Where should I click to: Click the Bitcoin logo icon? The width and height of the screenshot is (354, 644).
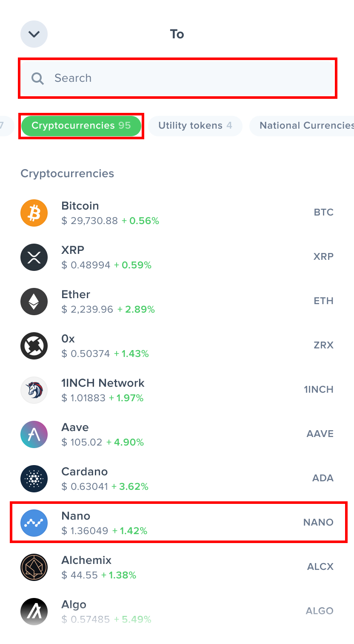click(34, 213)
